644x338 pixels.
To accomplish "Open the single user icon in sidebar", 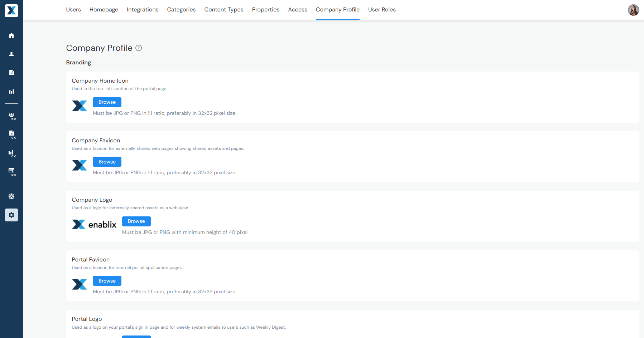I will [x=11, y=54].
